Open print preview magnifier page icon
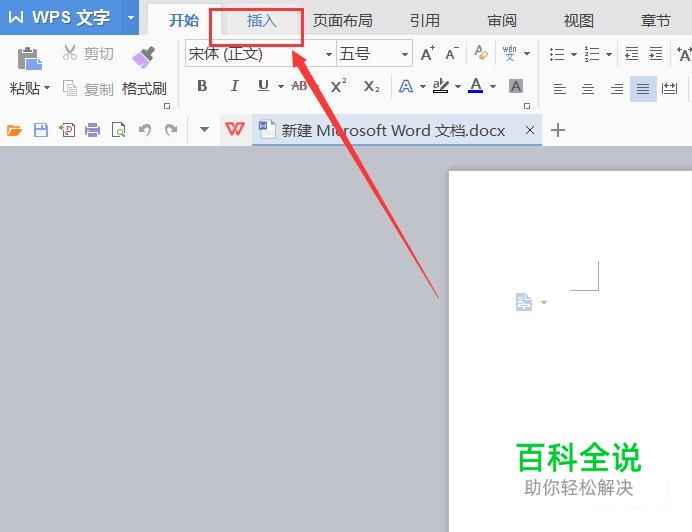The width and height of the screenshot is (692, 532). point(118,130)
